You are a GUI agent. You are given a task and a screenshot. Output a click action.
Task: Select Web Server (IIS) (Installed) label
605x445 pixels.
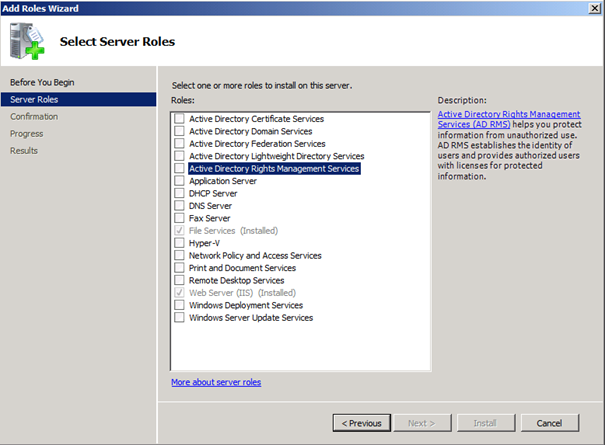[x=242, y=293]
